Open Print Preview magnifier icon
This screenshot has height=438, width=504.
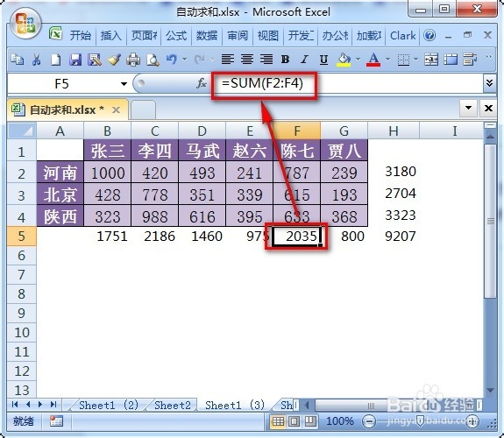[x=153, y=60]
